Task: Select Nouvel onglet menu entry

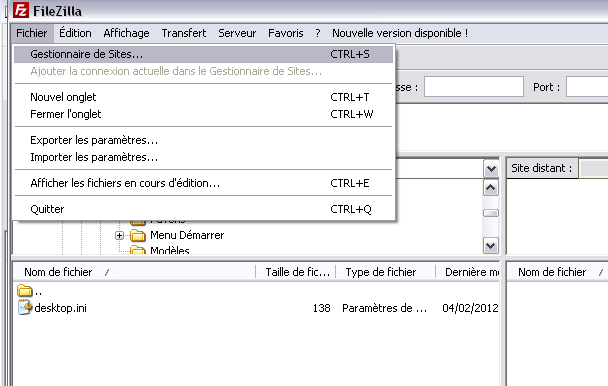Action: coord(204,97)
